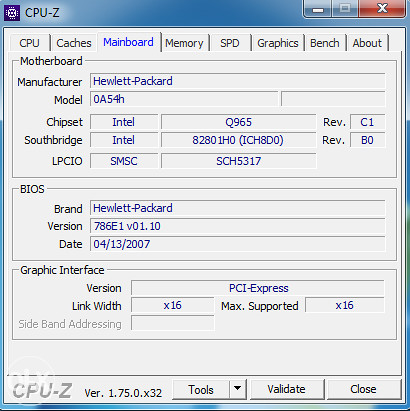
Task: Click the Tools button
Action: click(x=201, y=389)
